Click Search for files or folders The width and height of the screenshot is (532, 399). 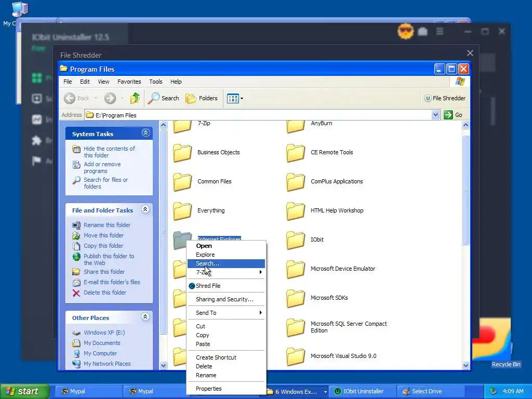pos(105,183)
